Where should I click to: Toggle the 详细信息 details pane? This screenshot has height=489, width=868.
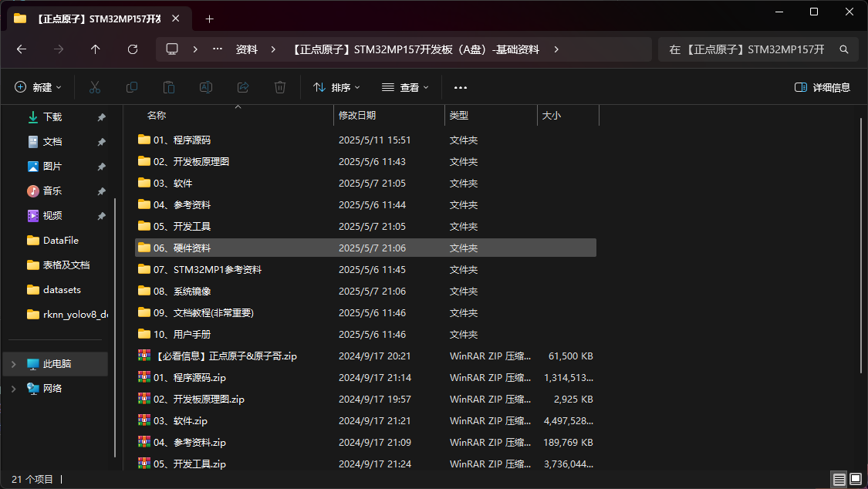[822, 87]
